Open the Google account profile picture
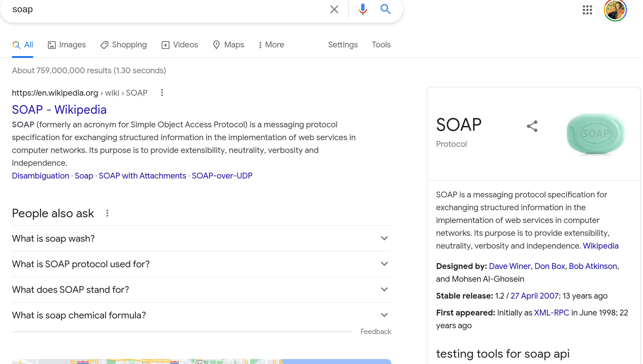This screenshot has width=643, height=364. 615,10
